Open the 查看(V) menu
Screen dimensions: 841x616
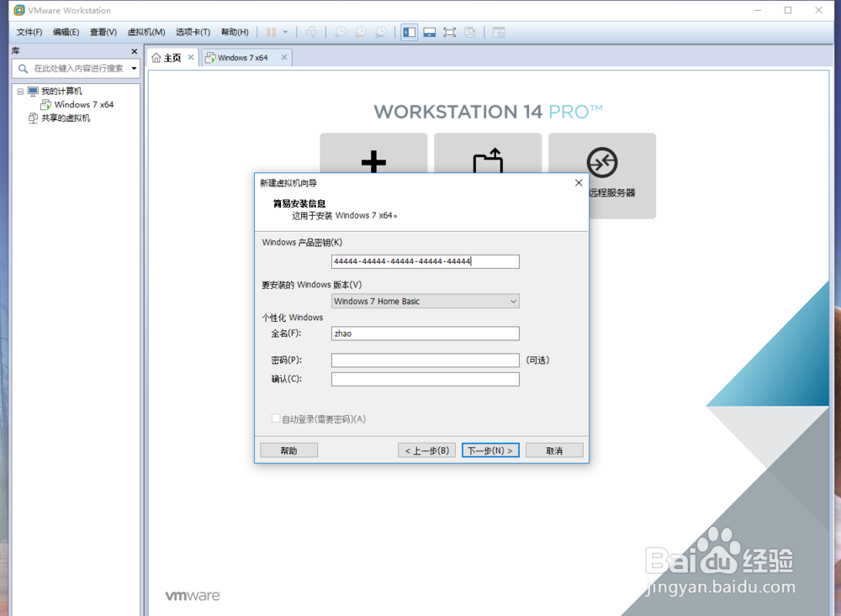pyautogui.click(x=103, y=32)
